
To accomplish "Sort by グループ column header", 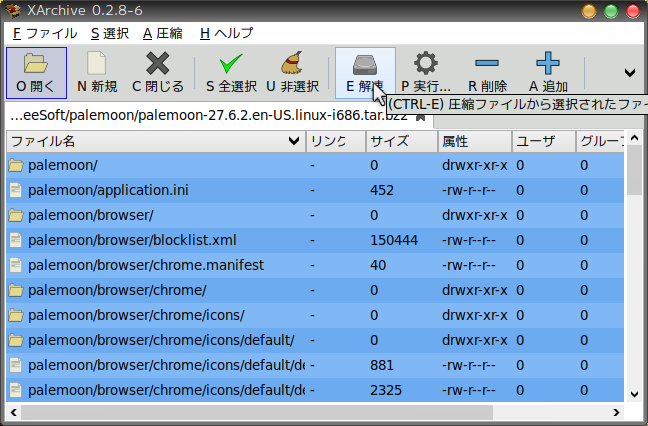I will point(600,141).
